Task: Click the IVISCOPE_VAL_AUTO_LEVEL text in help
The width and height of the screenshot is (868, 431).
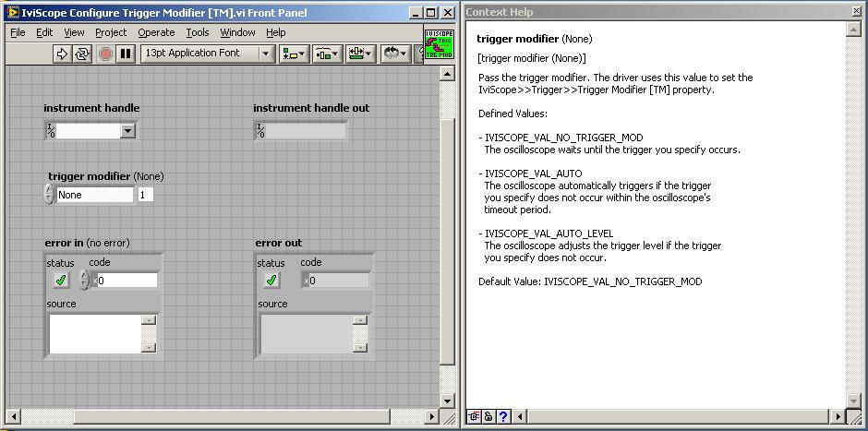Action: [549, 233]
